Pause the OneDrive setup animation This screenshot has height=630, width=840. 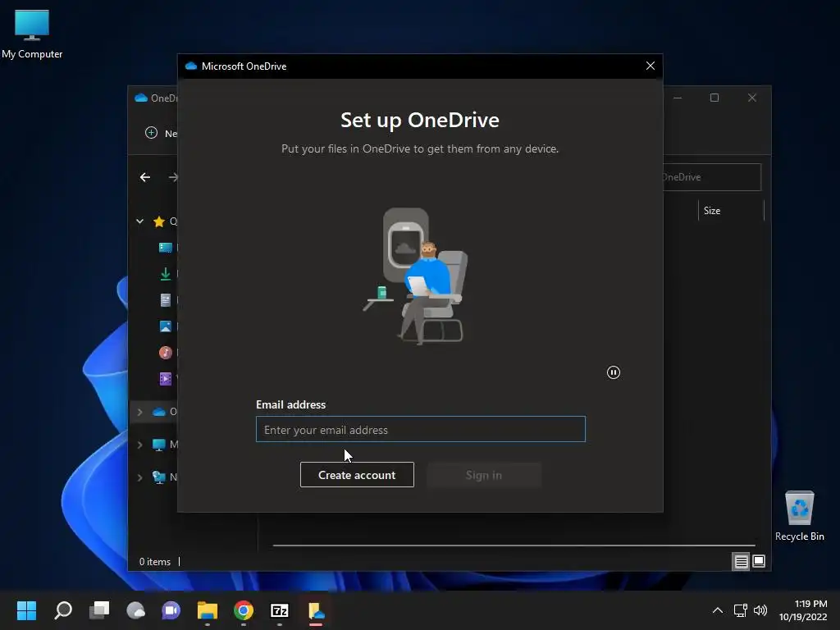614,372
